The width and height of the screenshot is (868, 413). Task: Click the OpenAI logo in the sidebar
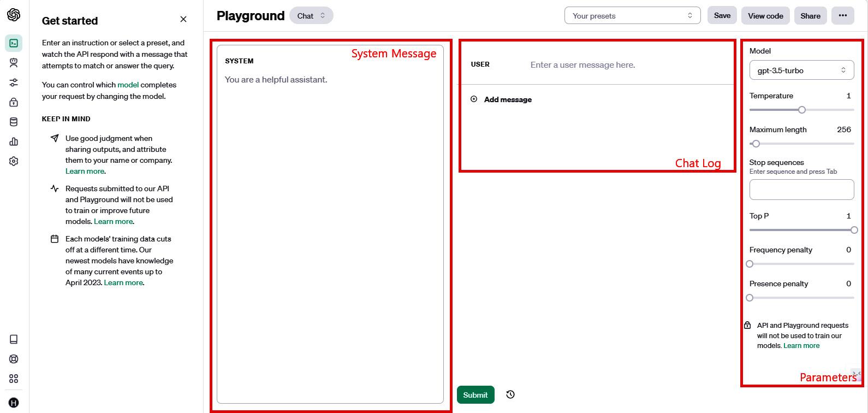click(14, 15)
